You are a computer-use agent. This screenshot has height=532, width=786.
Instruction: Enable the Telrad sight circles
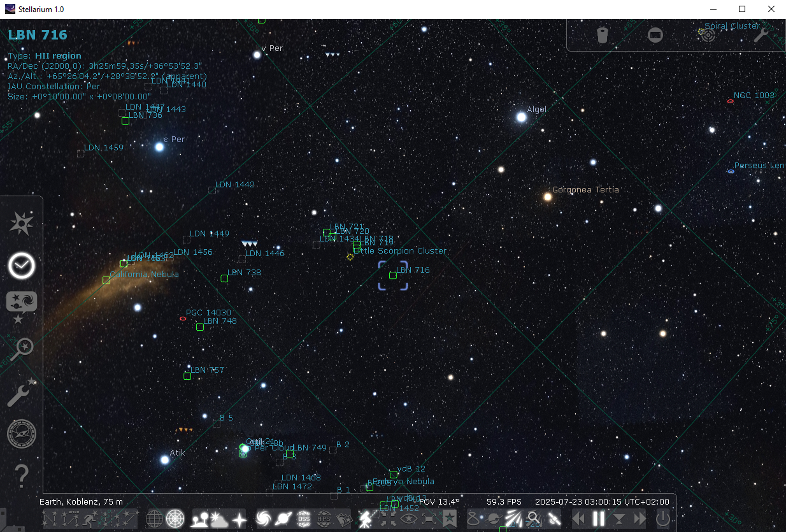pos(709,34)
